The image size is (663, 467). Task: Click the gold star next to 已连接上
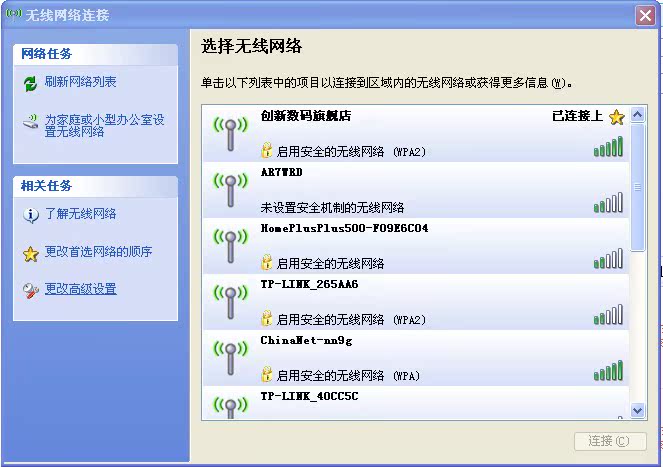pos(617,117)
